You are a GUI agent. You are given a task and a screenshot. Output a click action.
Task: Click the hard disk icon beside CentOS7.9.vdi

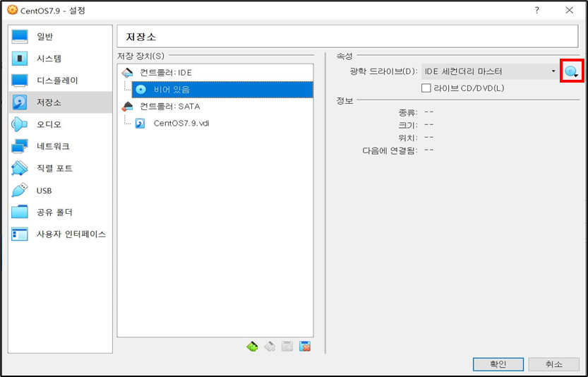[x=140, y=124]
